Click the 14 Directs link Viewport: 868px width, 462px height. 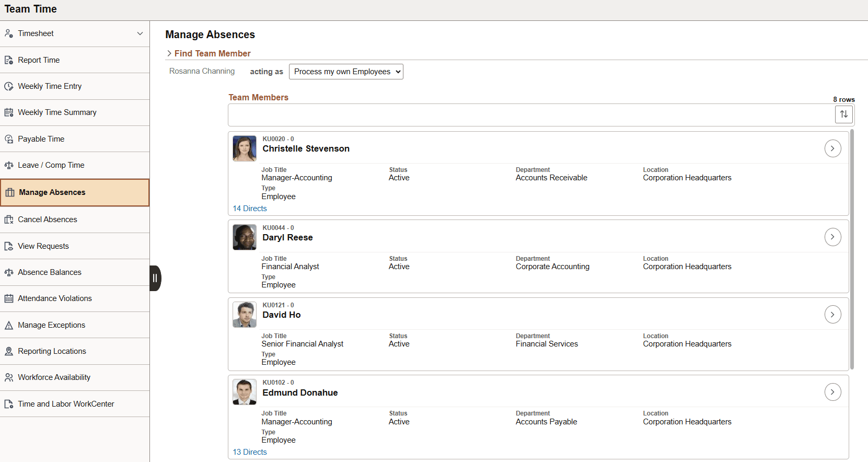point(250,209)
